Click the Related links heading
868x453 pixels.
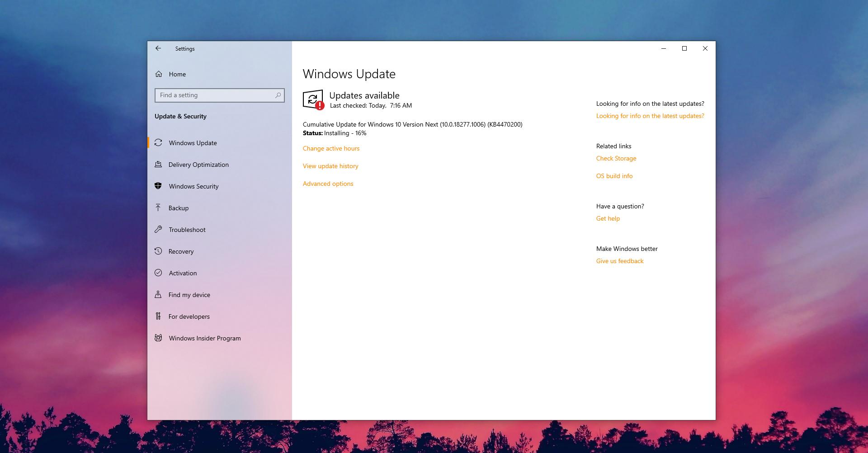click(613, 146)
